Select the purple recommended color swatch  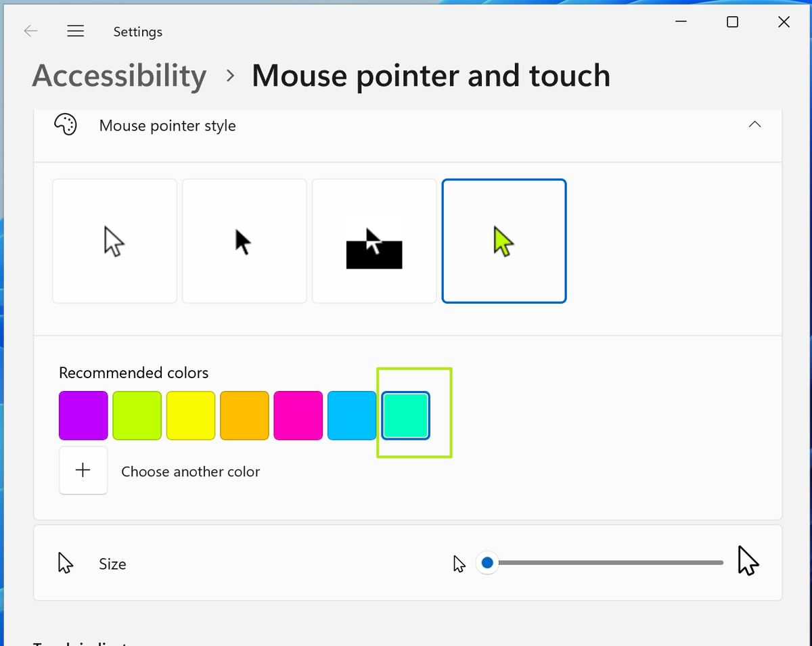tap(83, 415)
